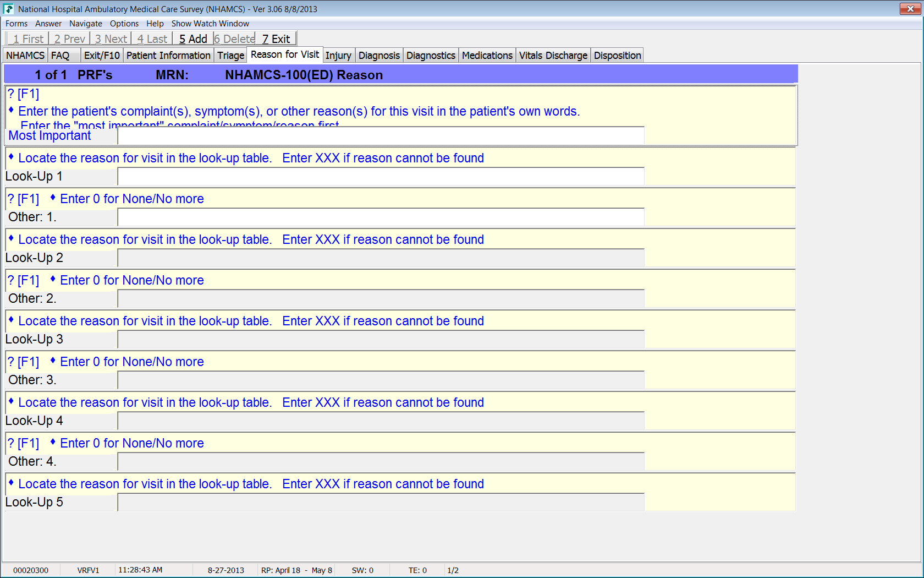
Task: Click the NHAMCS application icon in title bar
Action: [x=8, y=9]
